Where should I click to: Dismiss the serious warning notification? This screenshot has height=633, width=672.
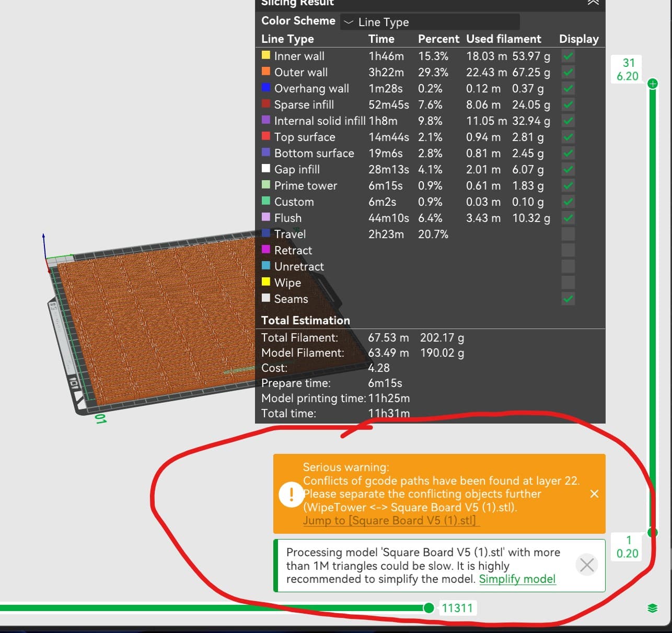(x=594, y=494)
